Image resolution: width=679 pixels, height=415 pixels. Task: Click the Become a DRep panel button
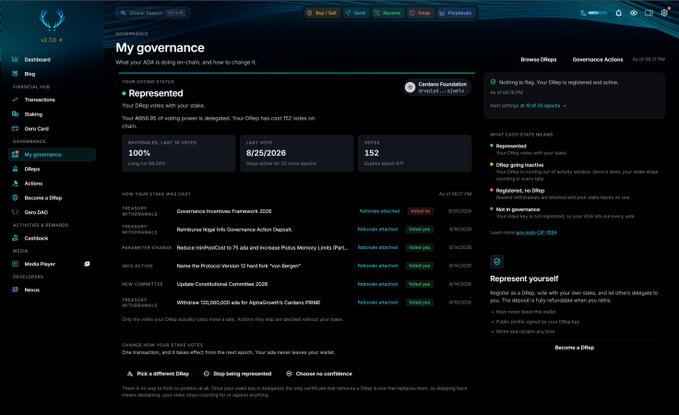point(574,347)
